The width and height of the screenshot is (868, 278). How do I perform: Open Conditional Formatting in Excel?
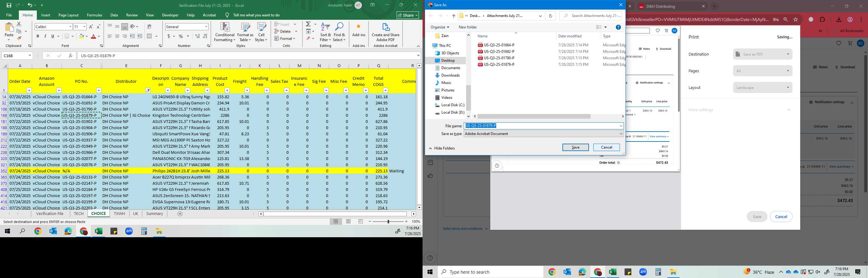225,32
